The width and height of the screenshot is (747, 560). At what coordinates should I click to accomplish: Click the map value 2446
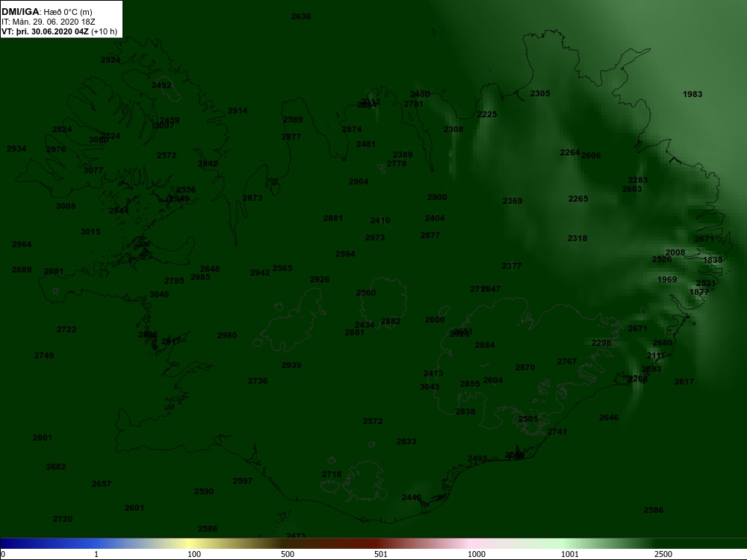tap(412, 497)
